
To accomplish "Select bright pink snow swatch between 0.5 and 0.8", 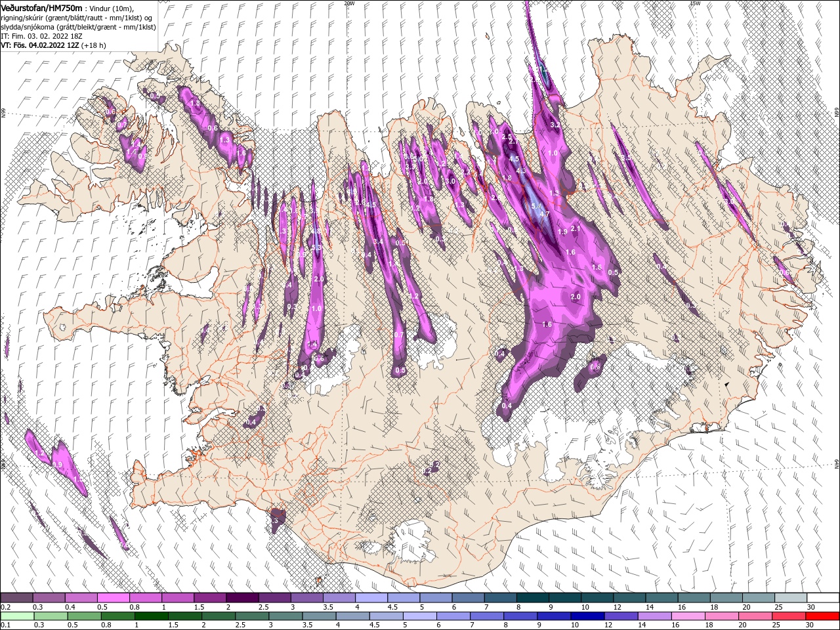I will click(x=113, y=598).
